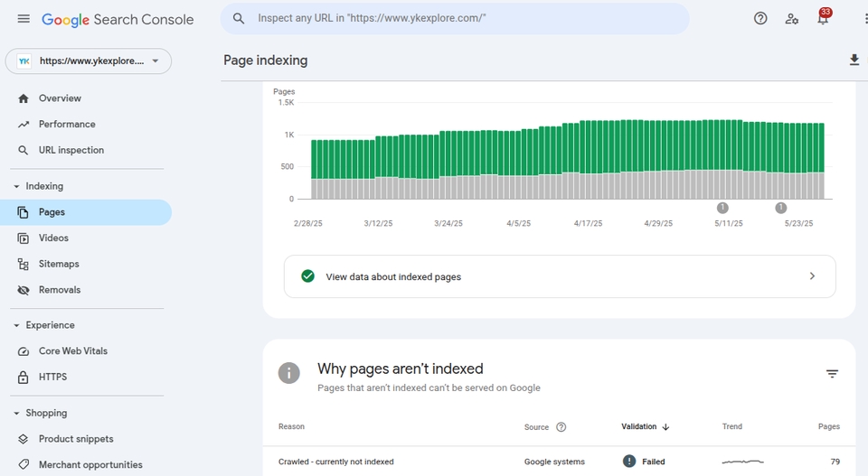Click the Reason column header
Image resolution: width=868 pixels, height=476 pixels.
291,427
